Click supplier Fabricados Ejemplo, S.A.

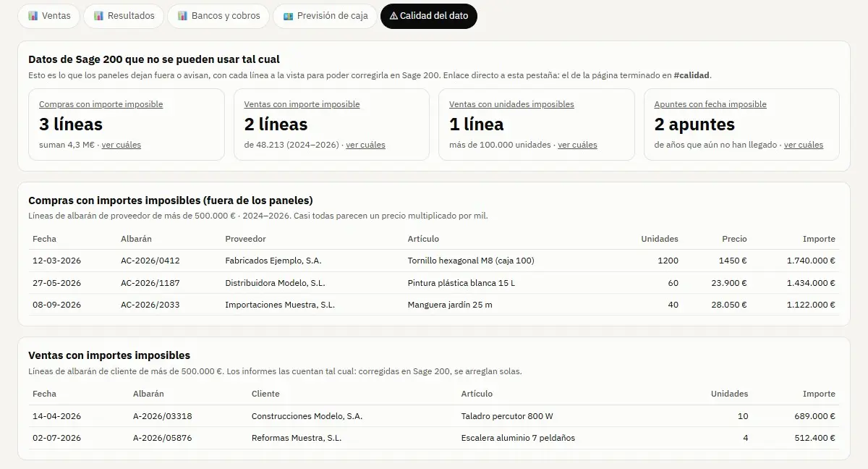(x=273, y=261)
